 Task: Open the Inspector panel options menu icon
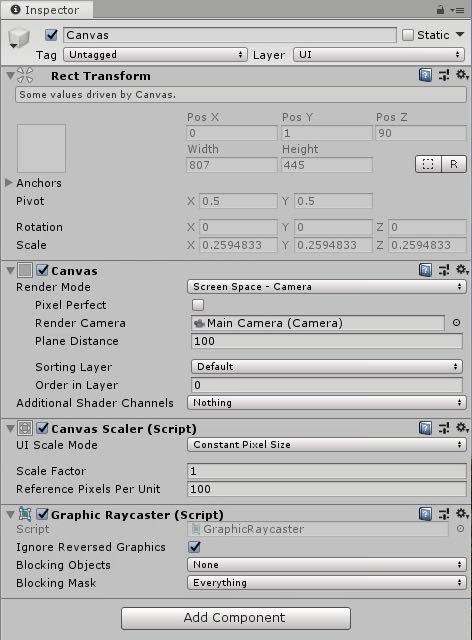(458, 10)
